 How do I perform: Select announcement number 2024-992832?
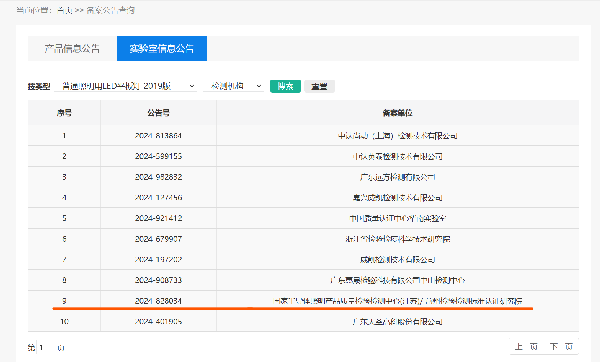coord(158,177)
